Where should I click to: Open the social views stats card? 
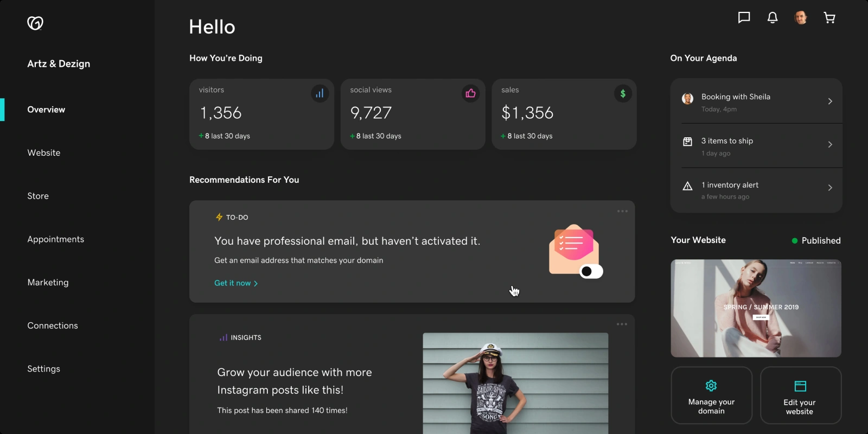click(x=413, y=114)
